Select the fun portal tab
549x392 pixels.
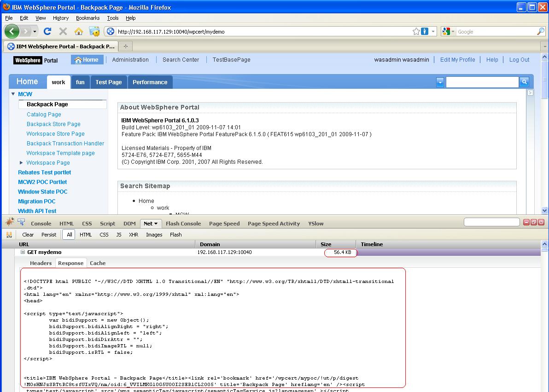(x=80, y=82)
